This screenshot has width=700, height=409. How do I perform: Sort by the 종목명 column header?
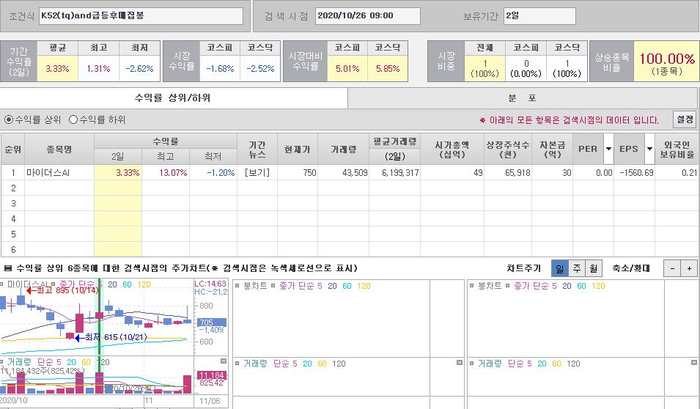(x=59, y=149)
